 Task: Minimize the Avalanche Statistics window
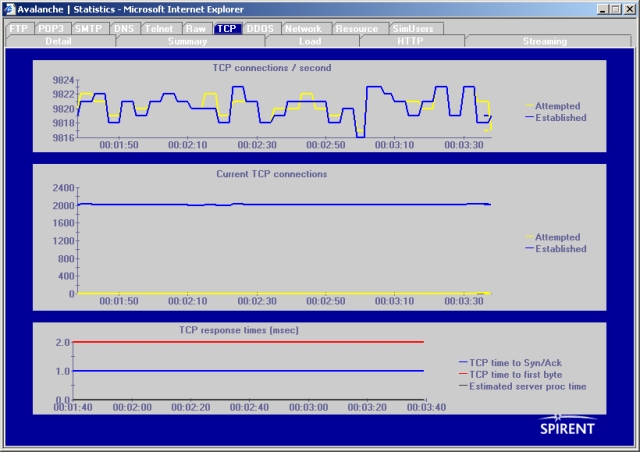click(603, 9)
